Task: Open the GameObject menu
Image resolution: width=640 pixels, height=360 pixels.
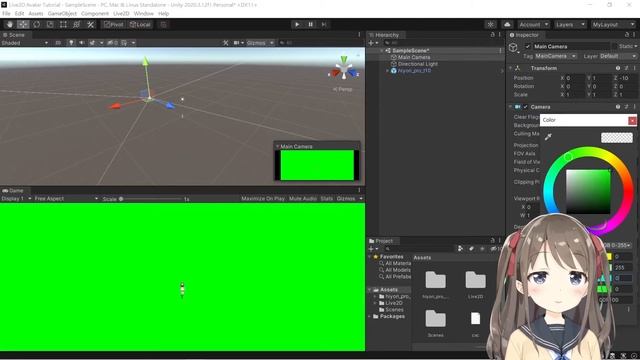Action: pos(62,13)
